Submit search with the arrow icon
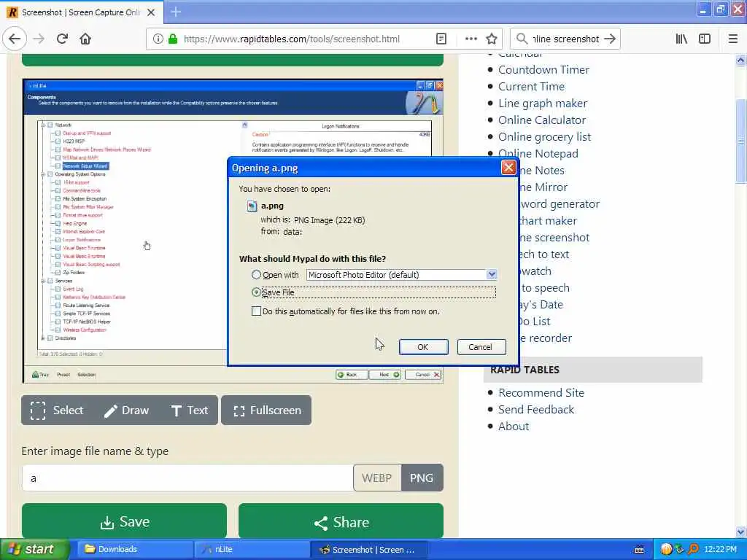 click(x=610, y=39)
